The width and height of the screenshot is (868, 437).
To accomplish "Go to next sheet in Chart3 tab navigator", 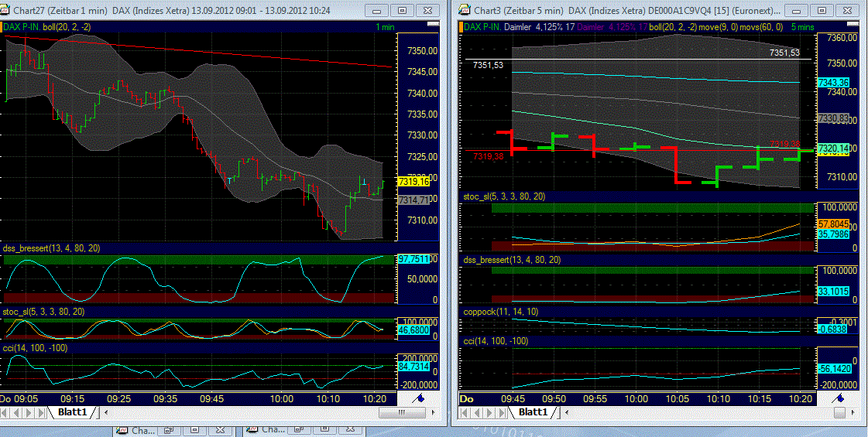I will pyautogui.click(x=489, y=413).
